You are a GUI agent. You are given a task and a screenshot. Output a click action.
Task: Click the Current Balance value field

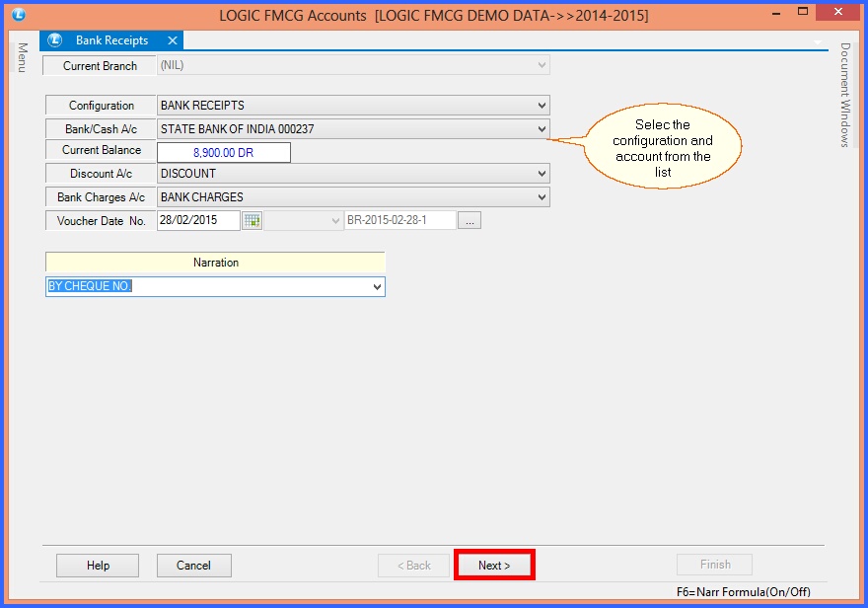[224, 152]
